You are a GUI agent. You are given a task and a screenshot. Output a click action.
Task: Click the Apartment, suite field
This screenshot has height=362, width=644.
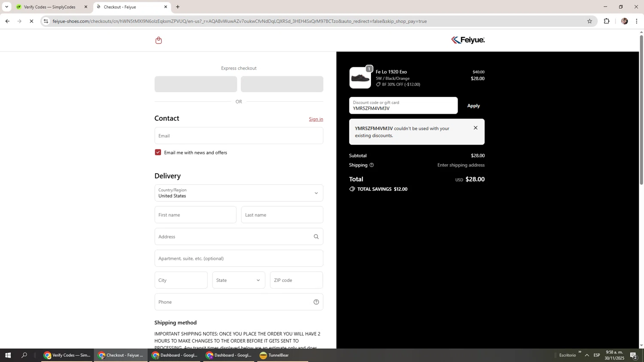pos(239,259)
